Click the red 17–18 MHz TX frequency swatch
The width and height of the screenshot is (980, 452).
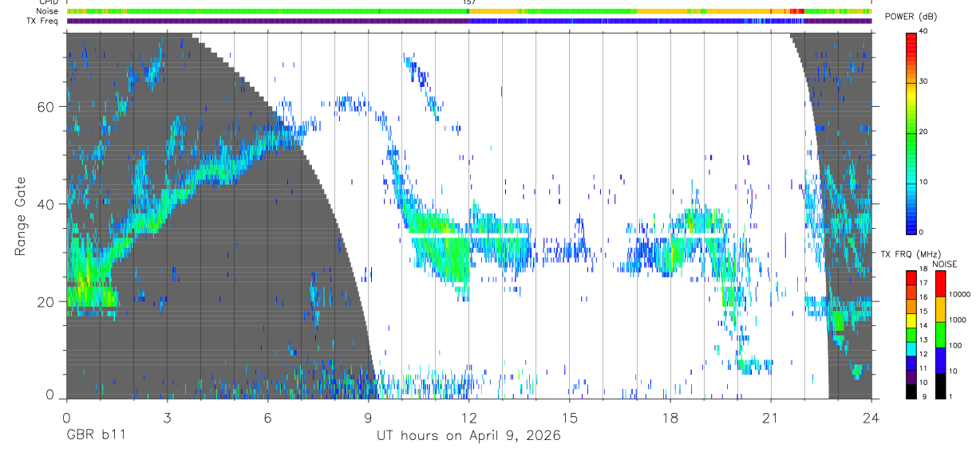click(x=911, y=276)
